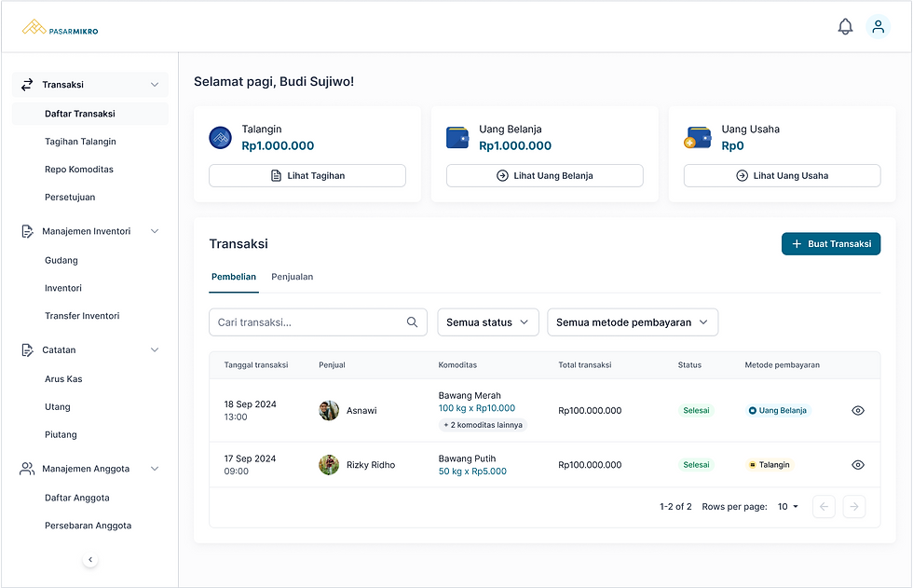The image size is (913, 588).
Task: Click the Cari transaksi search field
Action: coord(318,321)
